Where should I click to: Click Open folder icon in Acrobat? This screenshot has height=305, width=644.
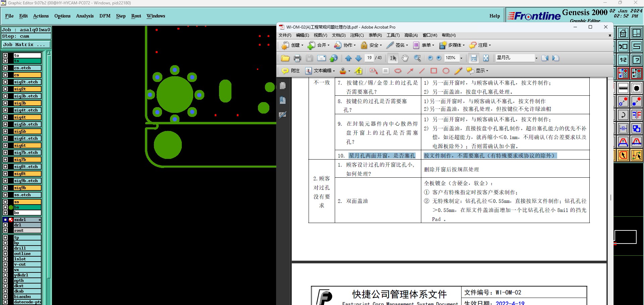click(x=285, y=58)
